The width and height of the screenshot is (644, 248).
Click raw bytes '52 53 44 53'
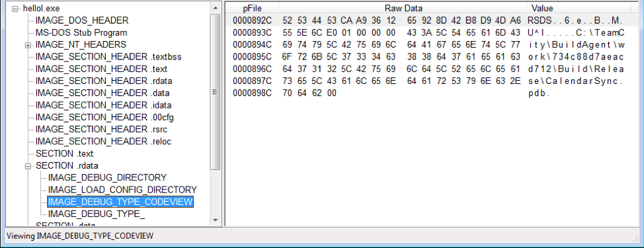309,21
